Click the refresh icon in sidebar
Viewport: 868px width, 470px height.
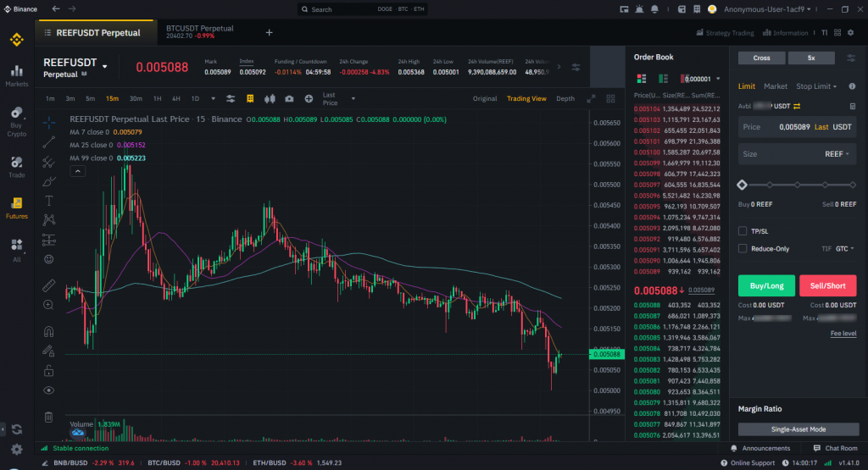tap(17, 429)
